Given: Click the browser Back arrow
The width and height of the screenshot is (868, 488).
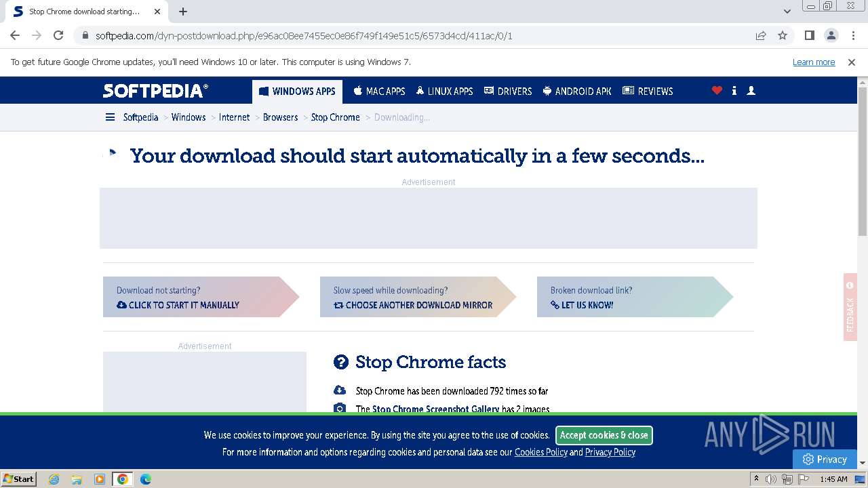Looking at the screenshot, I should (15, 35).
